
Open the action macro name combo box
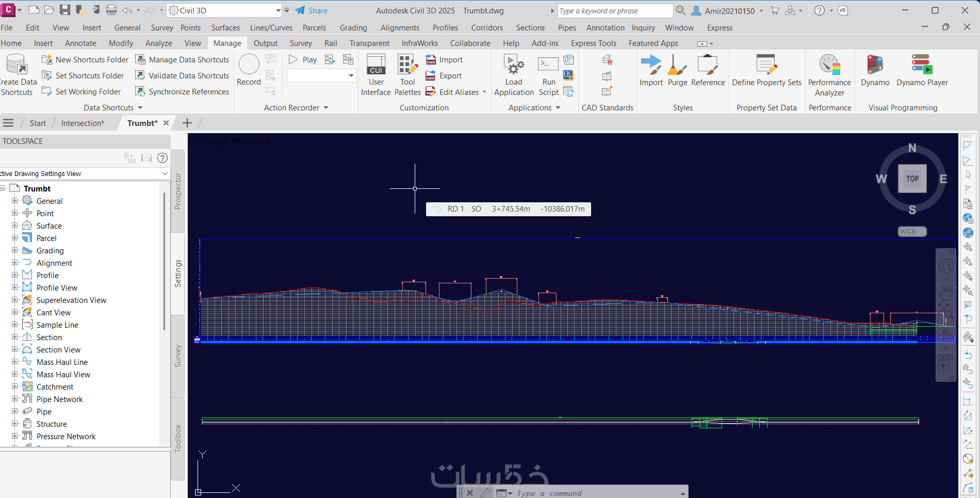(x=321, y=76)
